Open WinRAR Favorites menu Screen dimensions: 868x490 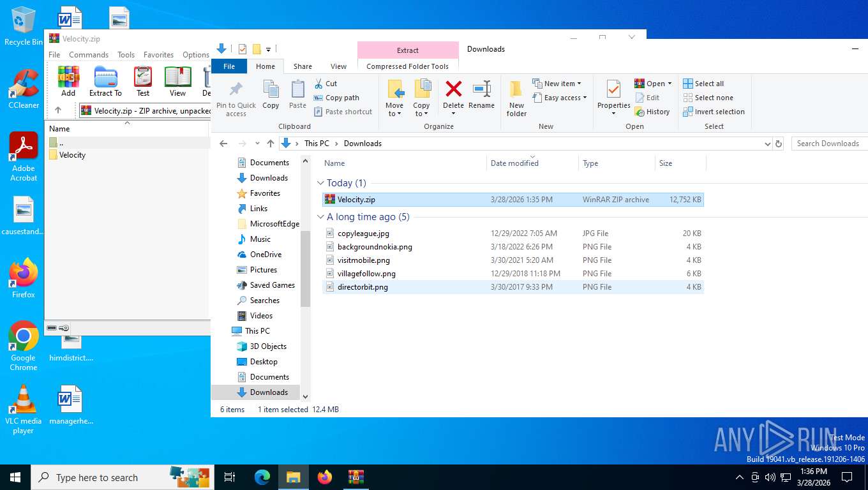pos(158,55)
